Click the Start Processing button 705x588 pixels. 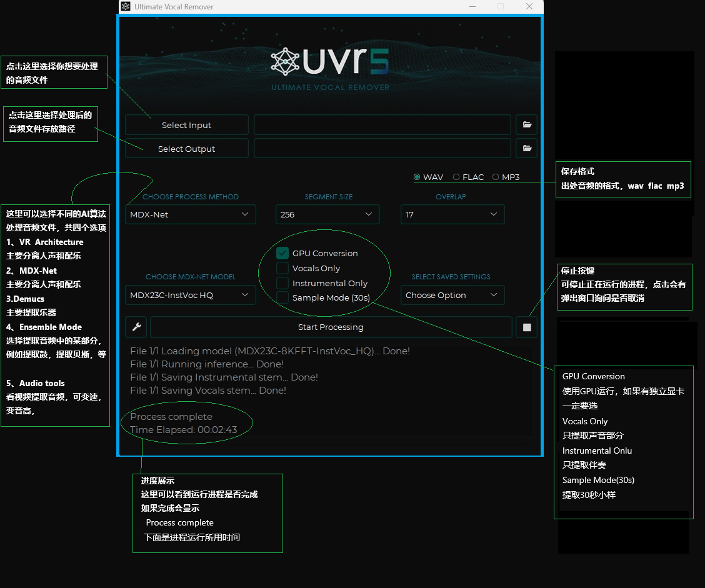[331, 327]
